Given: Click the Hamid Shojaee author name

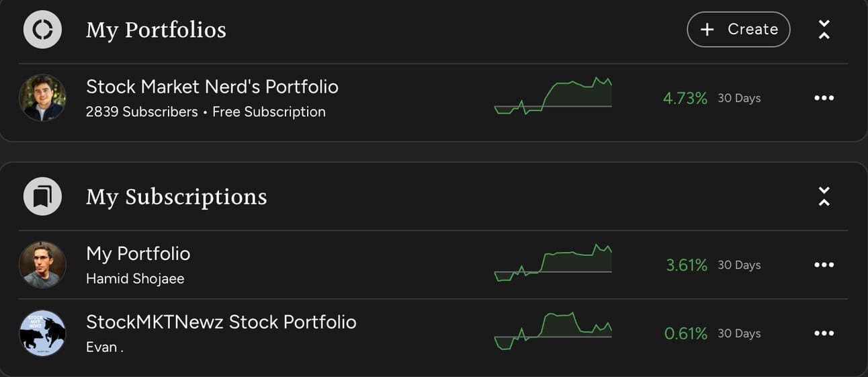Looking at the screenshot, I should pos(135,279).
